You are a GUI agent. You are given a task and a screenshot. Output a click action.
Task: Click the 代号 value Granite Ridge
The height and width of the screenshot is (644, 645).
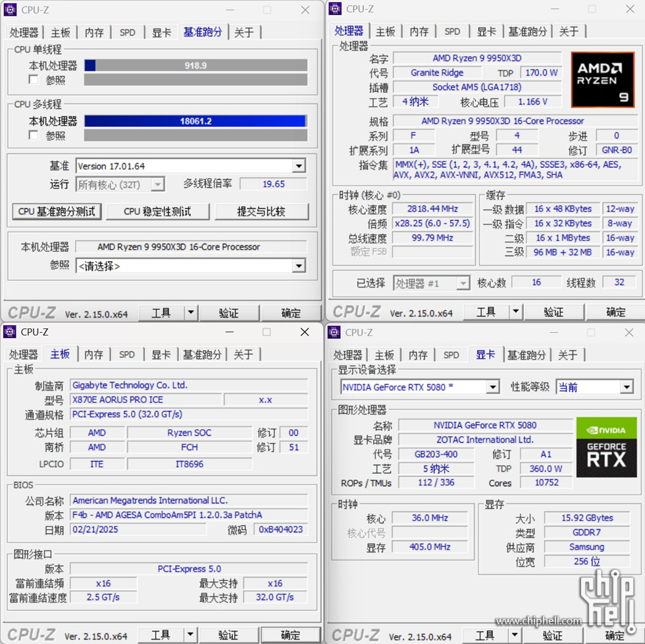coord(437,72)
